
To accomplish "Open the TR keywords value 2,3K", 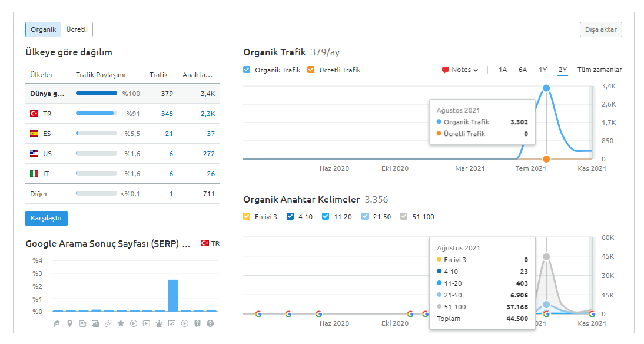I will click(x=208, y=114).
